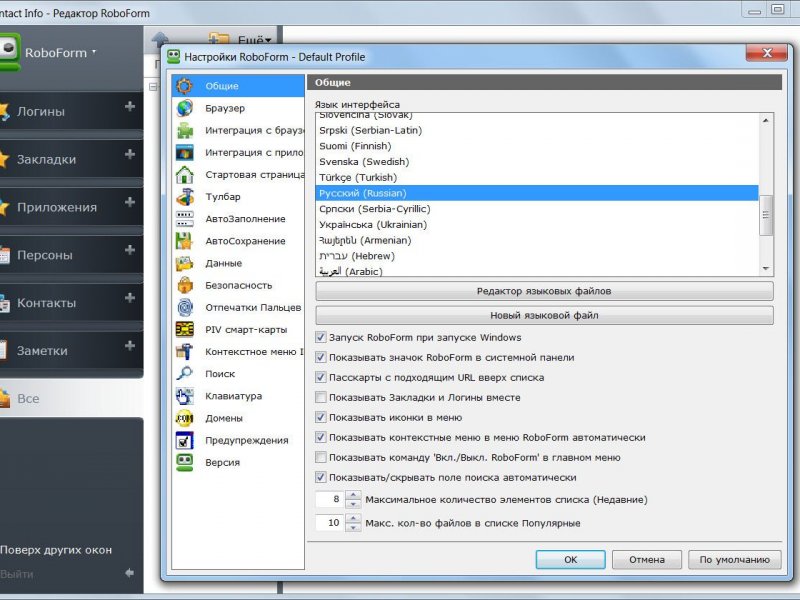Toggle Показывать иконки в меню
The width and height of the screenshot is (800, 600).
tap(320, 417)
